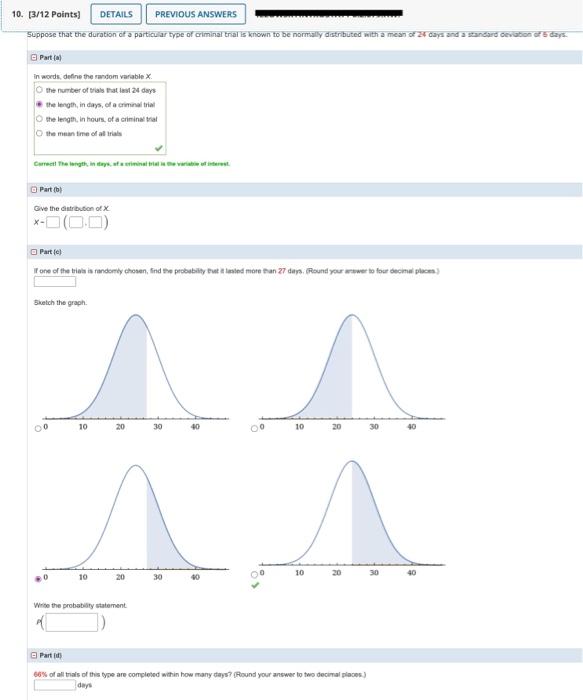Select 'the mean time of all trials' option

[x=39, y=133]
